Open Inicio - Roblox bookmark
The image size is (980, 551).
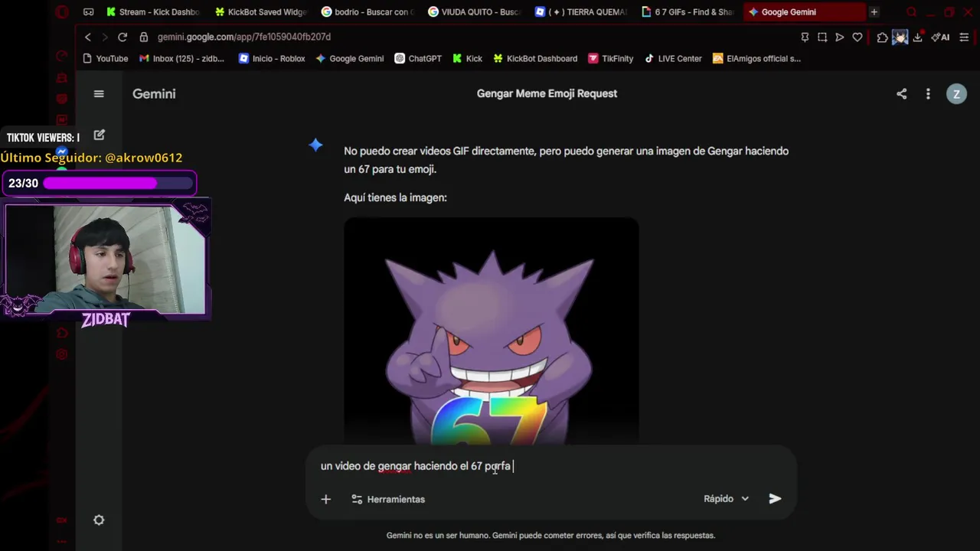point(272,58)
